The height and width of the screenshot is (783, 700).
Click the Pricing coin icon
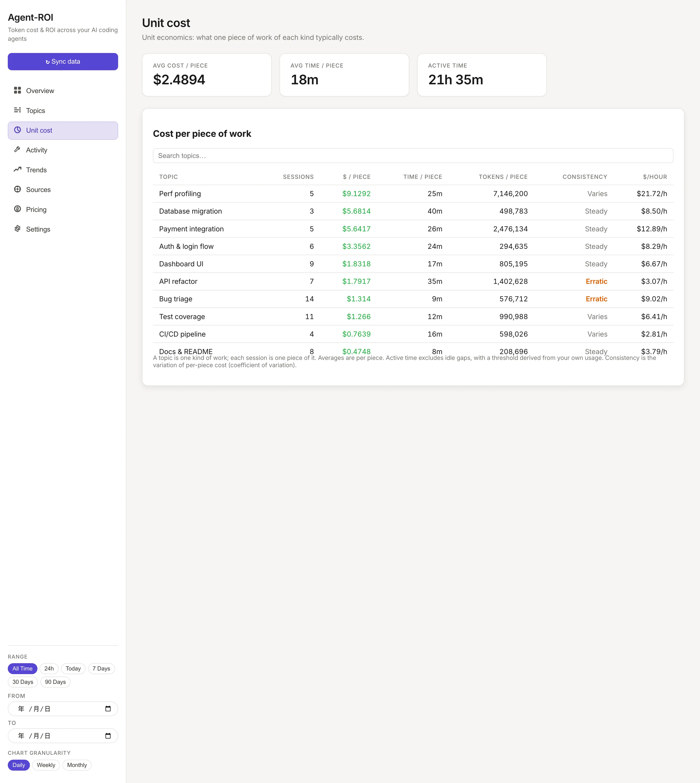coord(17,209)
